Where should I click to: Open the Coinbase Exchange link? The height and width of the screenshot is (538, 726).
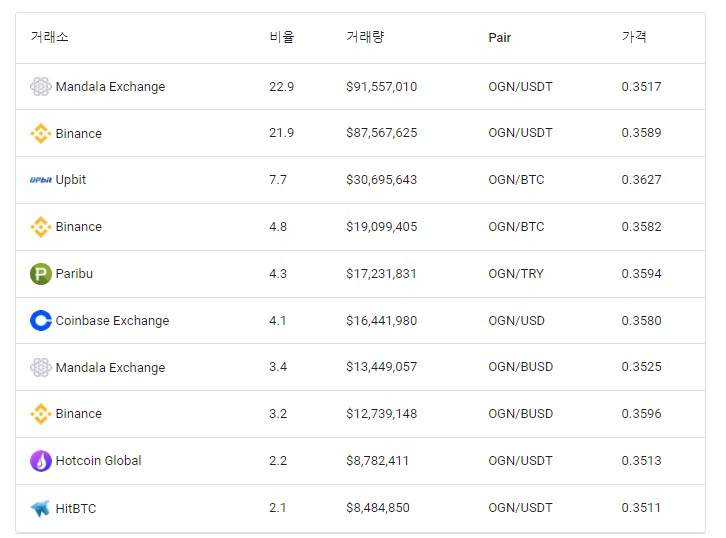point(113,321)
